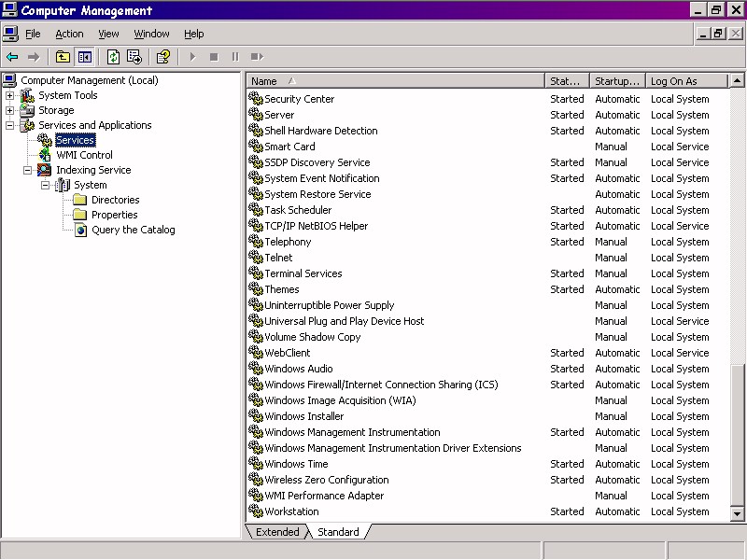The width and height of the screenshot is (747, 560).
Task: Click the Workstation service gear icon
Action: [256, 511]
